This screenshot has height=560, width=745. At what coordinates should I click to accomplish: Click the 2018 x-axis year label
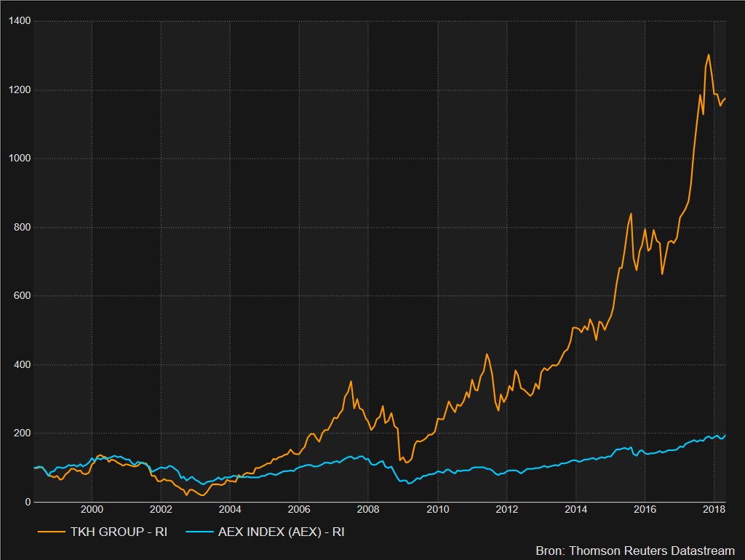point(714,509)
